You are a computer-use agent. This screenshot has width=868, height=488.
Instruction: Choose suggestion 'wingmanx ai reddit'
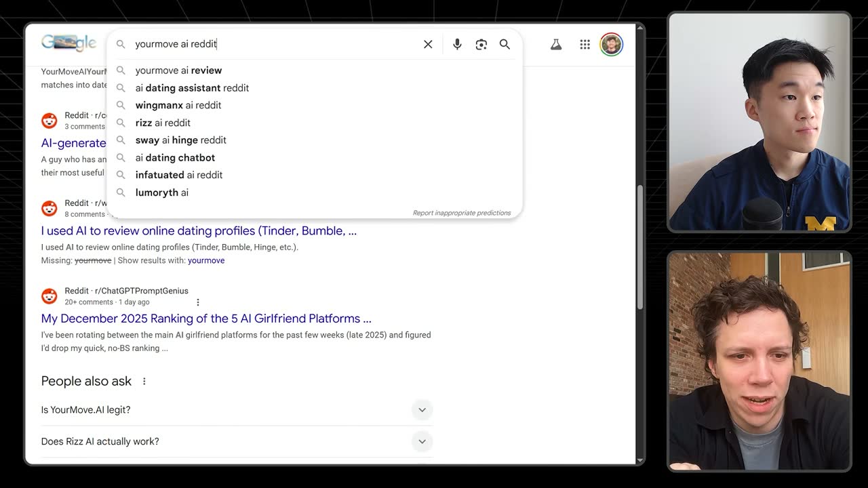(315, 105)
